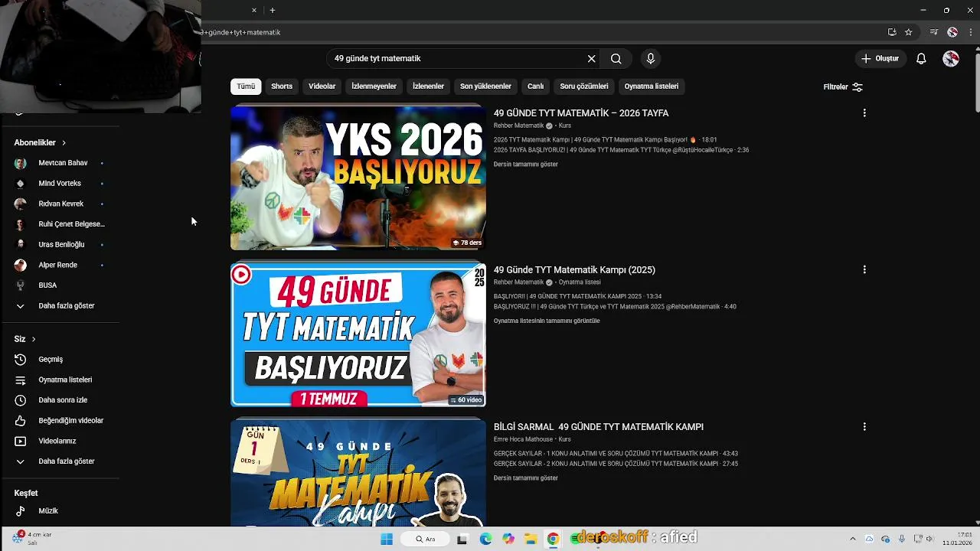Viewport: 980px width, 551px height.
Task: Open Chrome media controls icon
Action: coord(934,32)
